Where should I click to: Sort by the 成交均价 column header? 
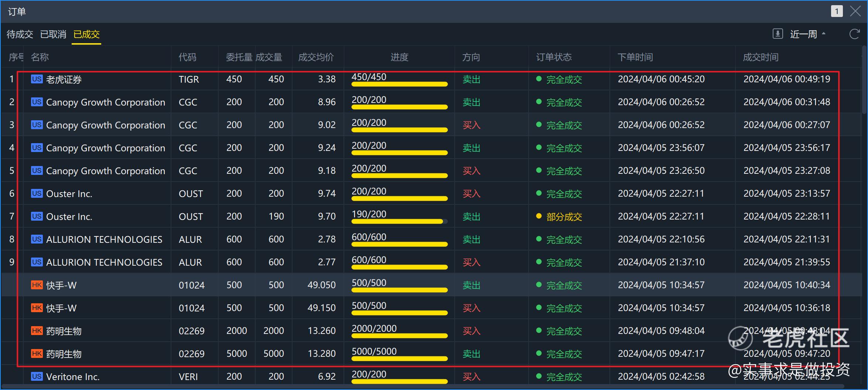point(316,57)
